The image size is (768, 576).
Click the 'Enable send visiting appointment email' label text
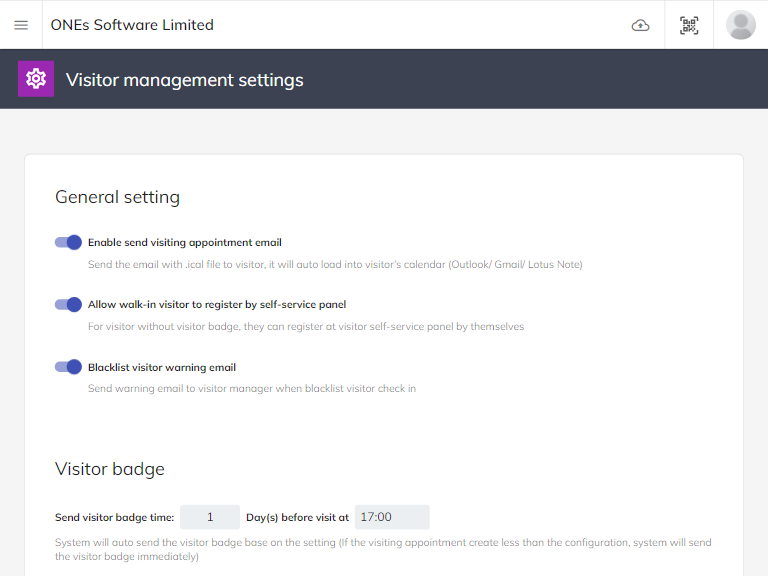click(184, 242)
